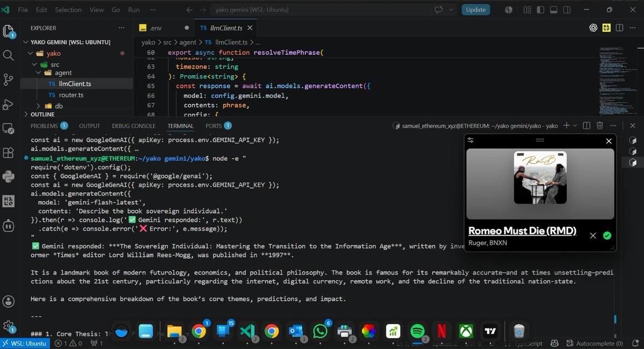Image resolution: width=644 pixels, height=349 pixels.
Task: Create a new terminal with plus icon
Action: point(566,126)
